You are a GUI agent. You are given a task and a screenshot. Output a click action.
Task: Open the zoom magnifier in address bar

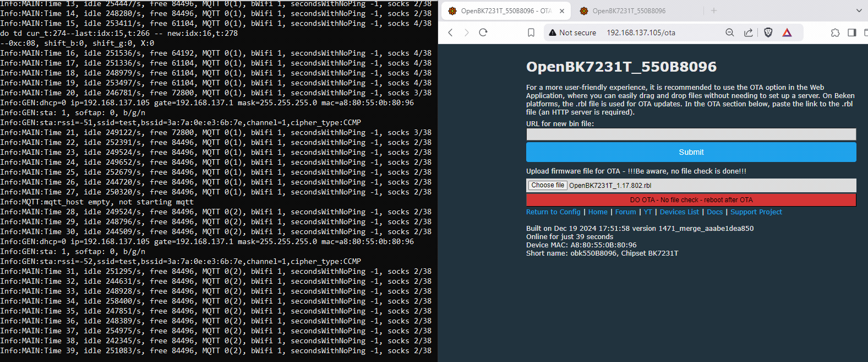pyautogui.click(x=730, y=33)
